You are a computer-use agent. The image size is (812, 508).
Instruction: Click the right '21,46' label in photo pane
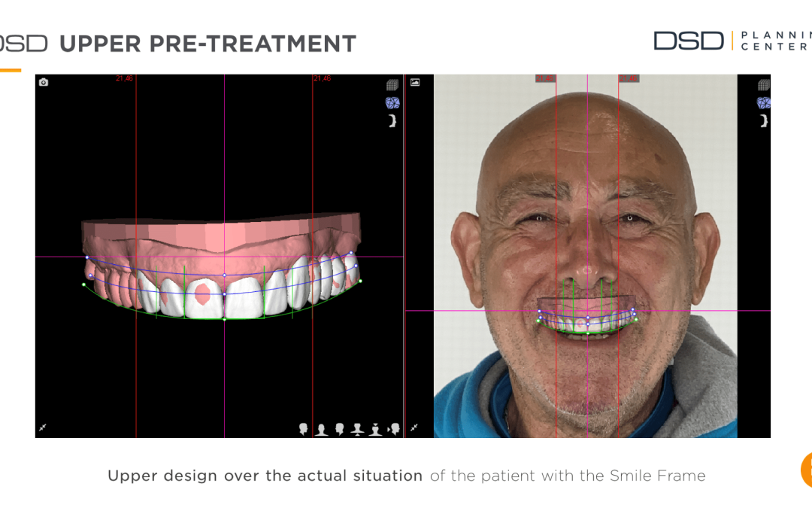(x=629, y=78)
